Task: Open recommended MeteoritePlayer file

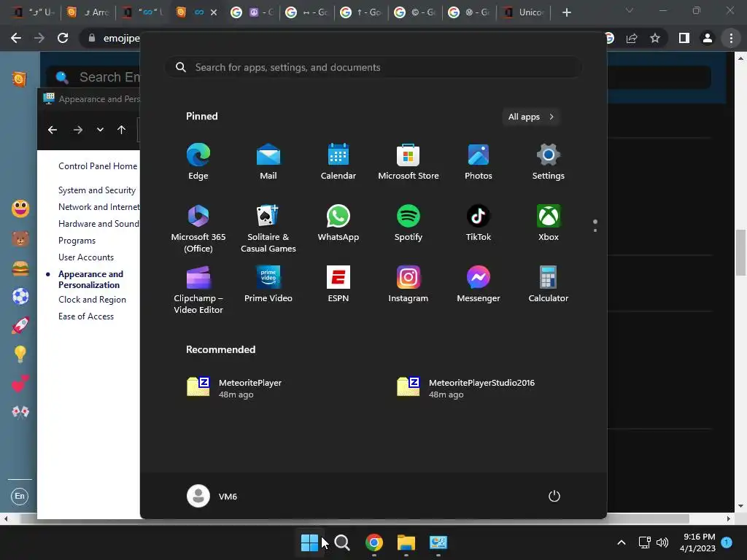Action: pyautogui.click(x=234, y=388)
